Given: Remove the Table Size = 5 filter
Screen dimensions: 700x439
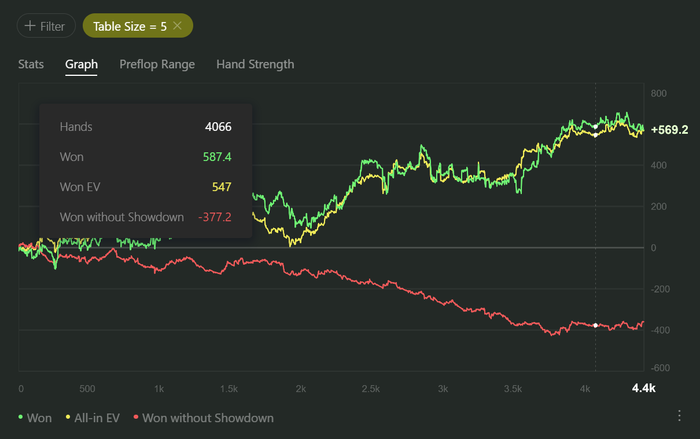Looking at the screenshot, I should pyautogui.click(x=178, y=26).
